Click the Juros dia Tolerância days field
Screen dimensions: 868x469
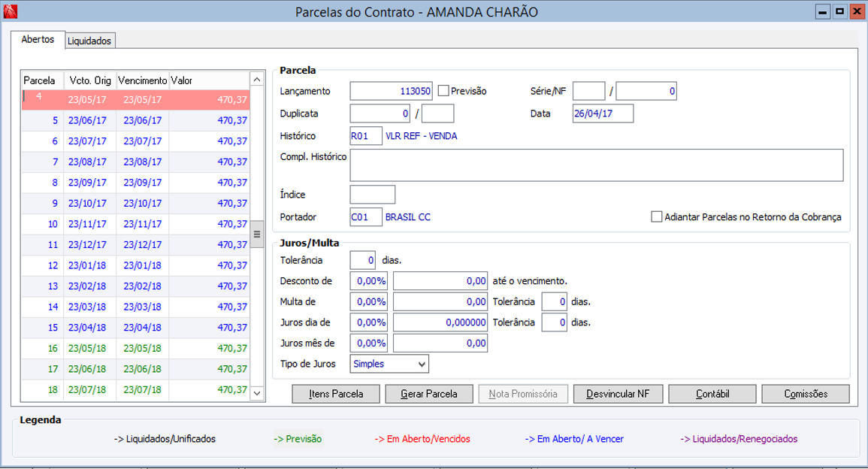(554, 322)
